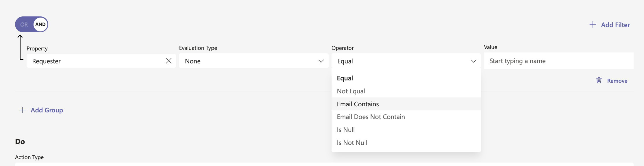The width and height of the screenshot is (644, 166).
Task: Select AND on the logic toggle
Action: pyautogui.click(x=40, y=24)
